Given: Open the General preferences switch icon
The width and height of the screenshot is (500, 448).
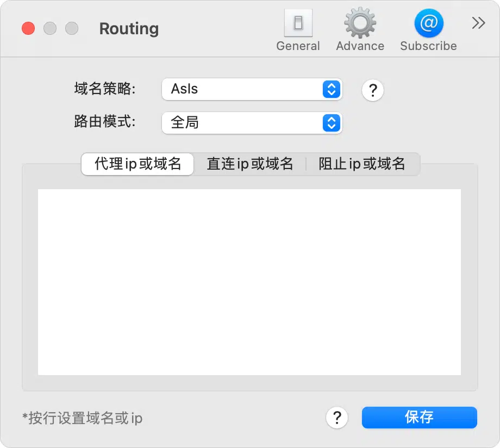Looking at the screenshot, I should (x=298, y=23).
